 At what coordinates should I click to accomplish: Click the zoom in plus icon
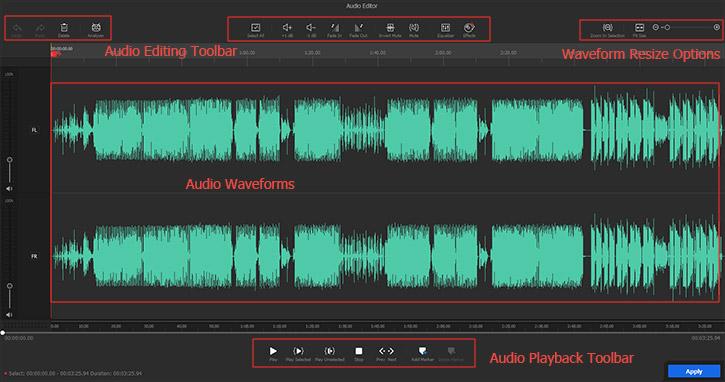[x=717, y=27]
